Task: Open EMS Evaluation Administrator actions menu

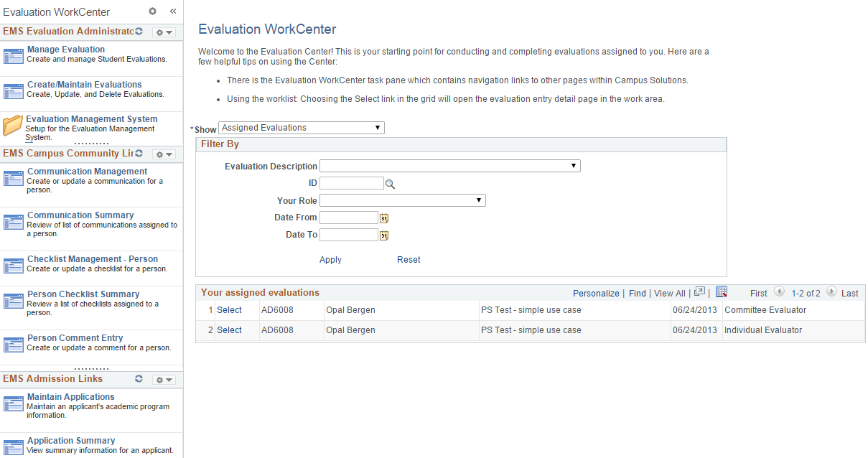Action: pos(164,32)
